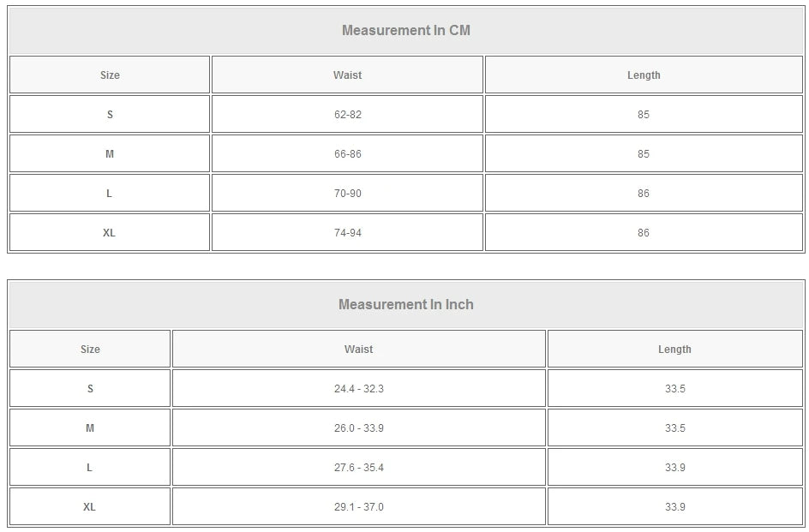Click the L size cell in the Inch table
This screenshot has width=809, height=532.
point(90,468)
